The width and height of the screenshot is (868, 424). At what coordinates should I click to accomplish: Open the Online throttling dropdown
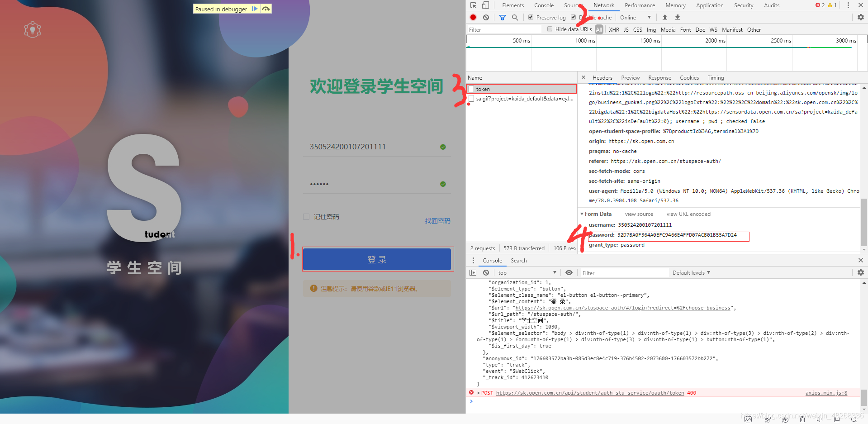tap(635, 17)
